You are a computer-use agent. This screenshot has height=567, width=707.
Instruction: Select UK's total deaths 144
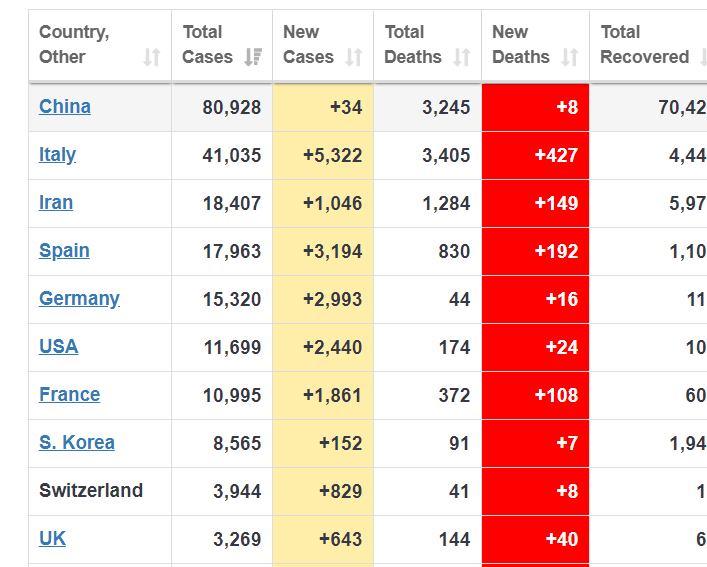click(x=454, y=540)
